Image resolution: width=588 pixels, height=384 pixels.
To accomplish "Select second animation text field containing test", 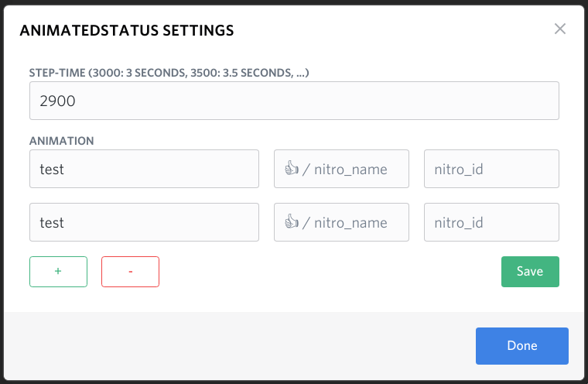I will [145, 222].
